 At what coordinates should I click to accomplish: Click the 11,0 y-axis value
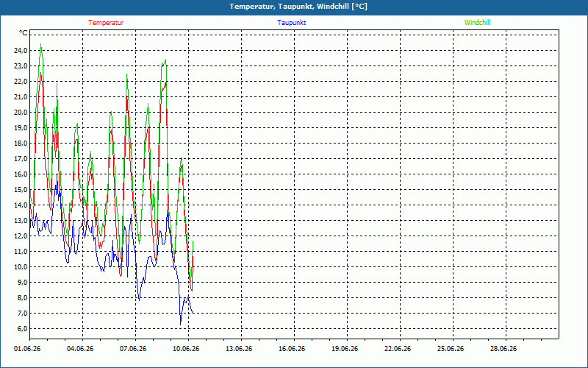coord(21,251)
